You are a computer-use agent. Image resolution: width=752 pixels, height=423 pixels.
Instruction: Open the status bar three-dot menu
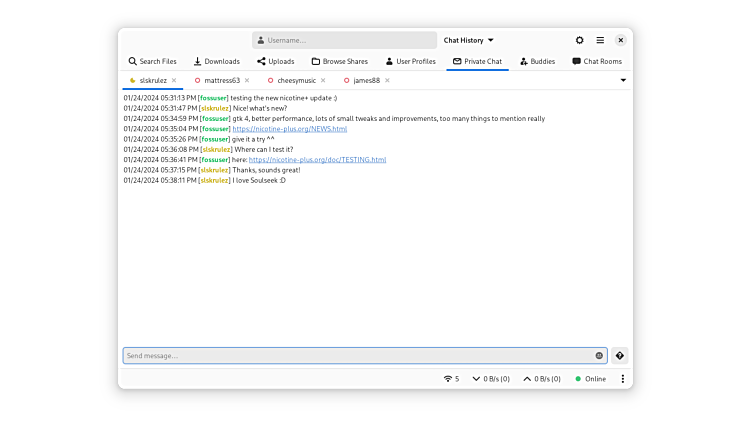point(622,379)
